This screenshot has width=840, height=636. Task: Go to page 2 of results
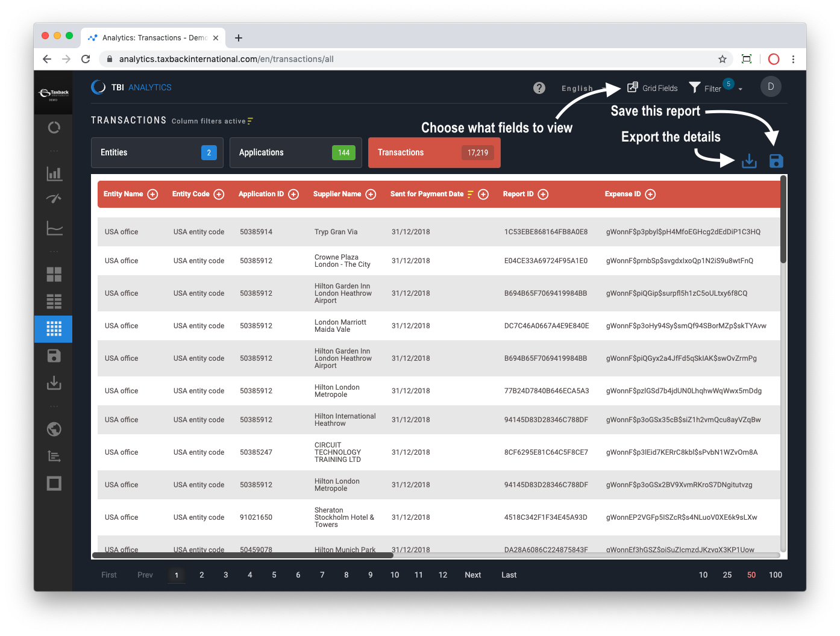tap(202, 575)
